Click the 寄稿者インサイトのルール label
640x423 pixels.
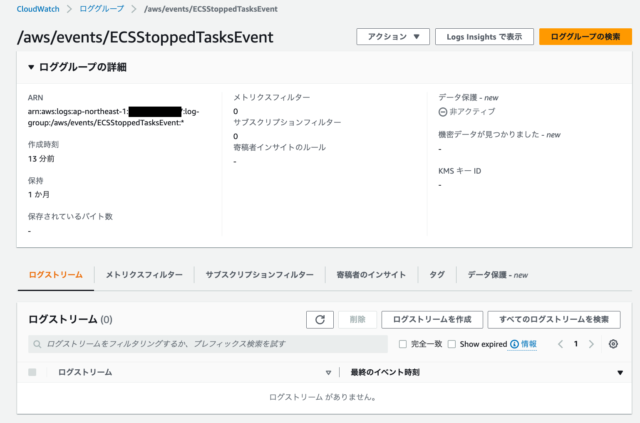[280, 147]
